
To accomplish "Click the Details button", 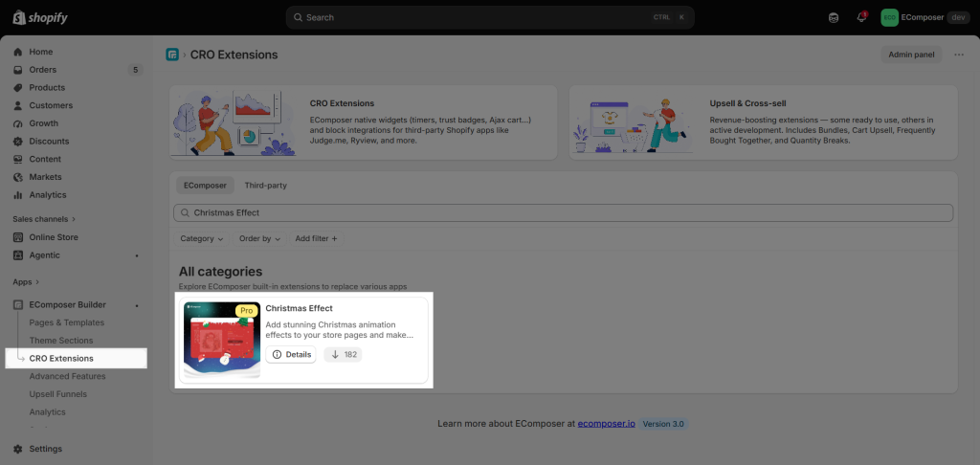I will point(291,354).
